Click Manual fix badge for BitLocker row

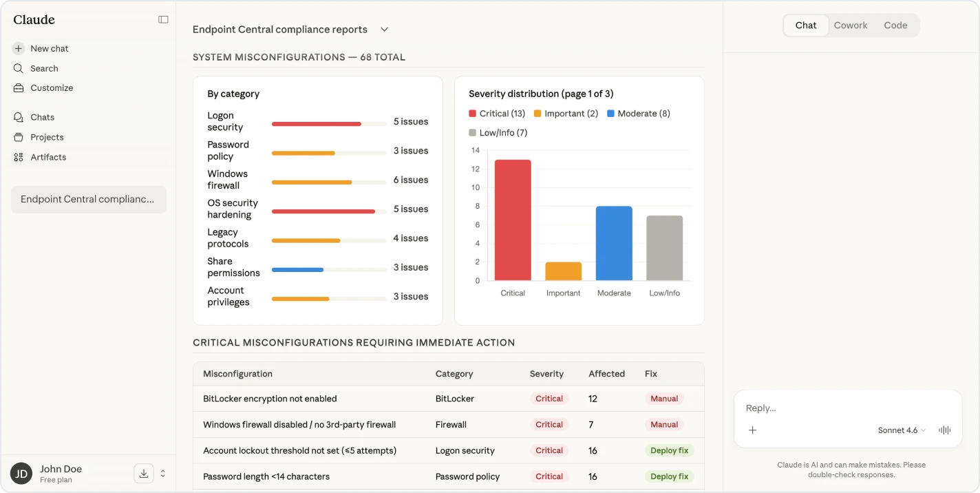(664, 399)
